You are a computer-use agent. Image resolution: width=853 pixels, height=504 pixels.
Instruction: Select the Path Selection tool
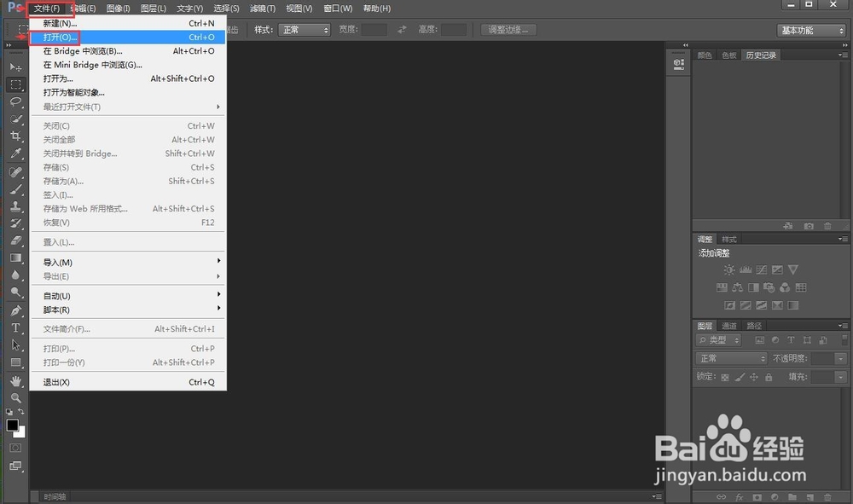[x=15, y=345]
